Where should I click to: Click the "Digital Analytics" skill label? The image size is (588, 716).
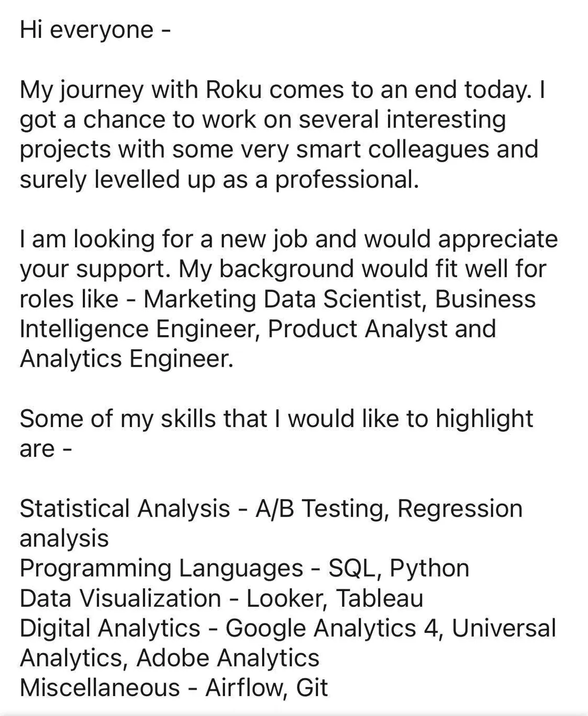pyautogui.click(x=110, y=628)
